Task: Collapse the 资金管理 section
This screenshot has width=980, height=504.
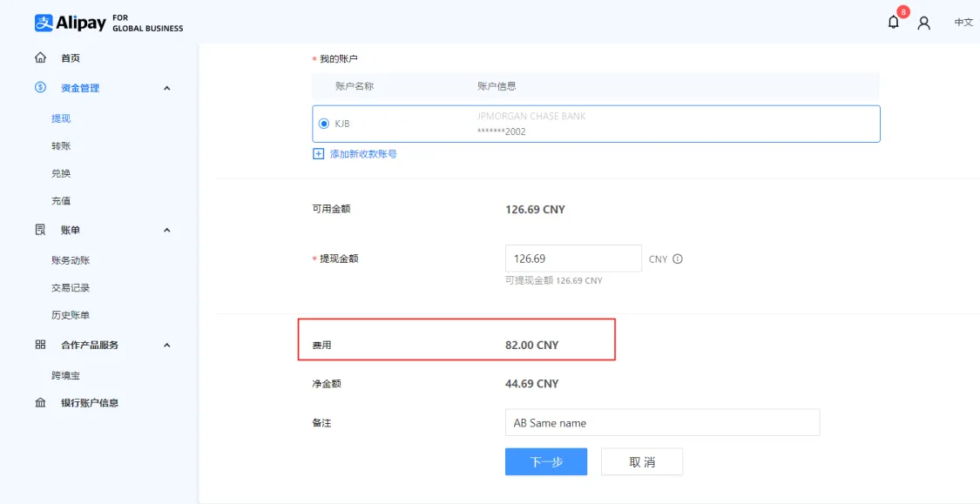Action: [x=166, y=87]
